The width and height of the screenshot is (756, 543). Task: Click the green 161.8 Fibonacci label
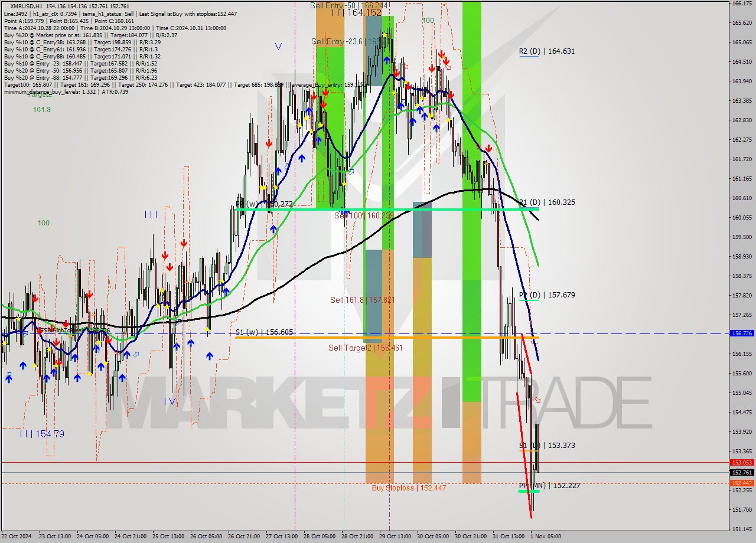pyautogui.click(x=42, y=110)
